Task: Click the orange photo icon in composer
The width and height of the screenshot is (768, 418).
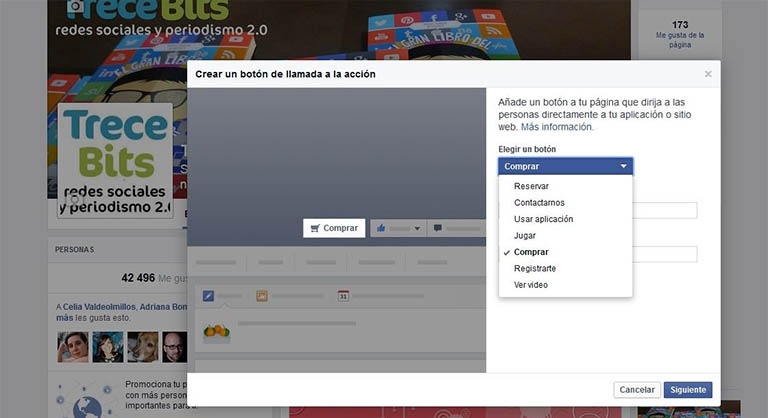Action: point(262,295)
